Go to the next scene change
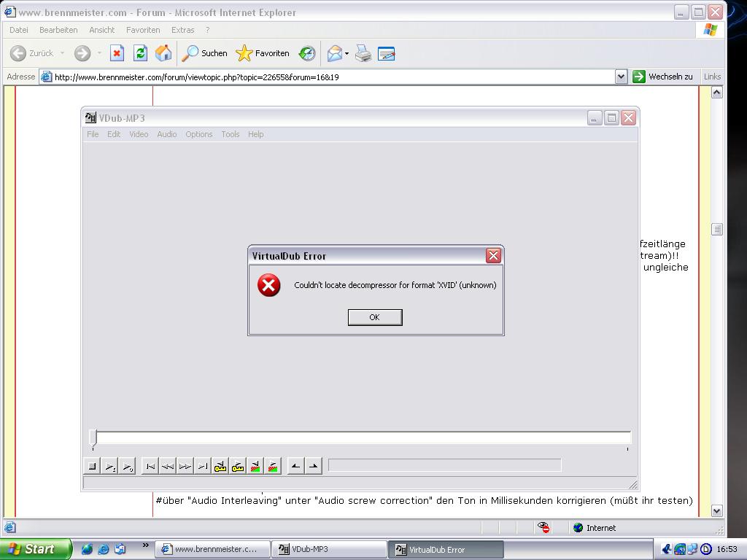The width and height of the screenshot is (747, 560). [273, 466]
